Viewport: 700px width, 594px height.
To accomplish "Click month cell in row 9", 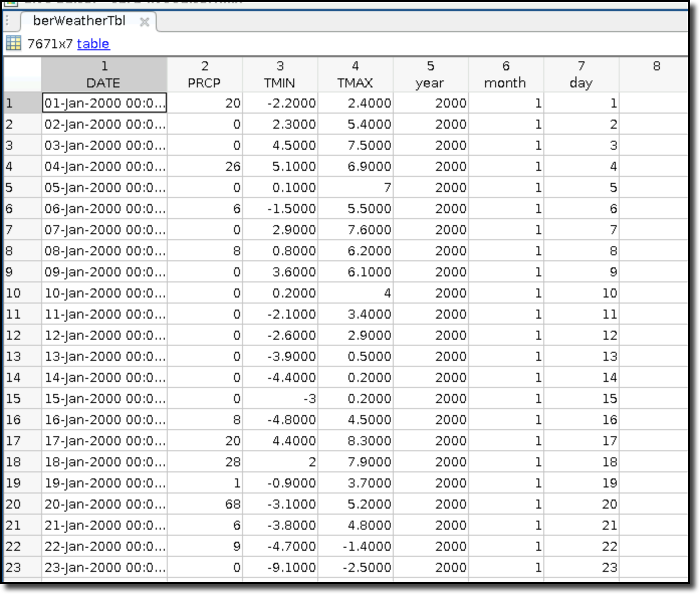I will 506,272.
